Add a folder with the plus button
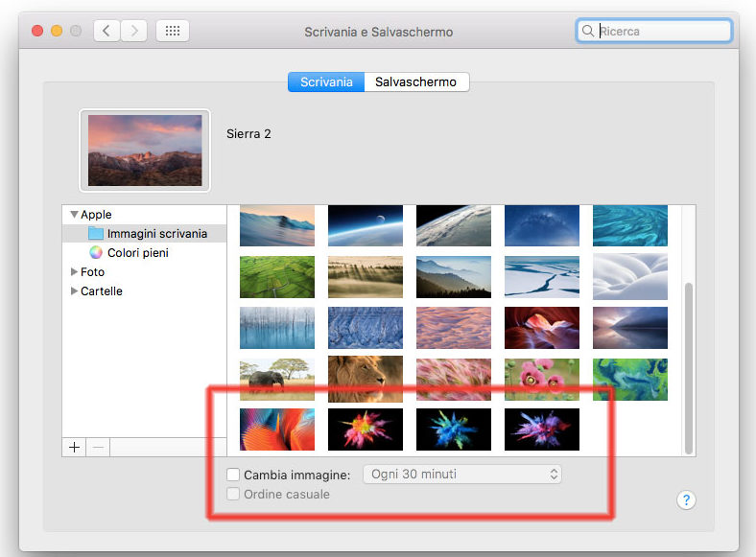This screenshot has height=557, width=756. [74, 447]
